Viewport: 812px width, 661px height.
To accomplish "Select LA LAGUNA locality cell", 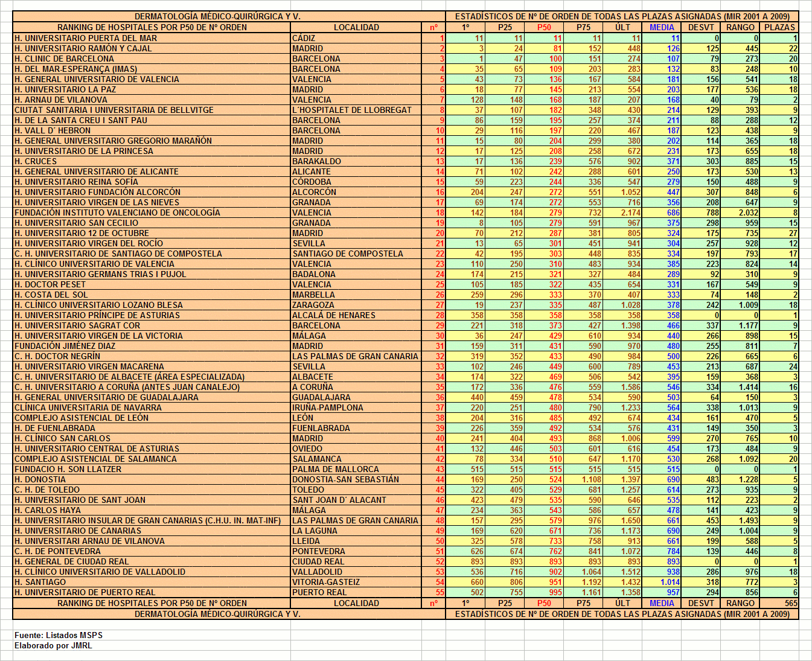I will click(356, 531).
